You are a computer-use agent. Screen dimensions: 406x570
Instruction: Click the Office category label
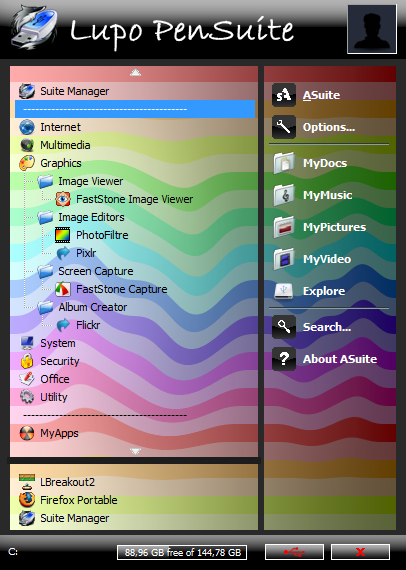(55, 379)
